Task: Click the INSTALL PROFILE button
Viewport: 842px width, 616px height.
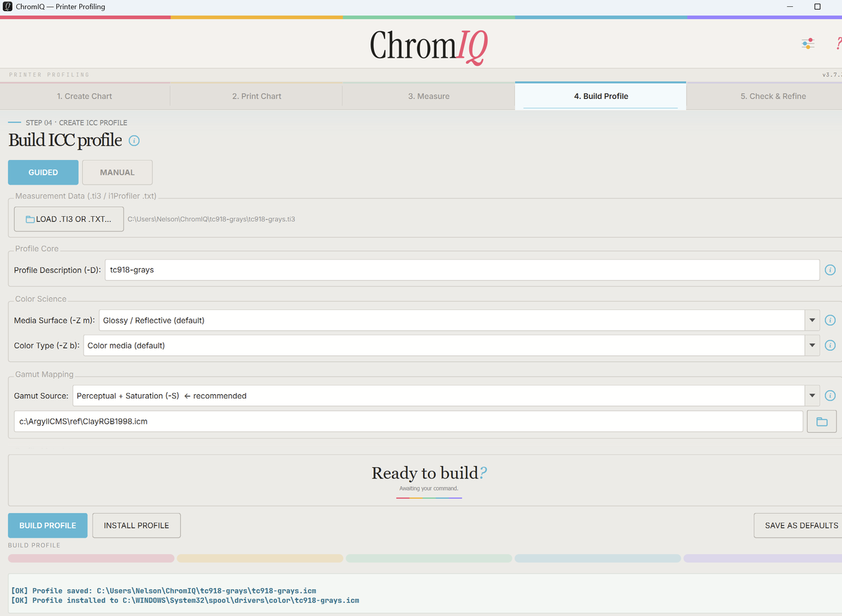Action: tap(136, 525)
